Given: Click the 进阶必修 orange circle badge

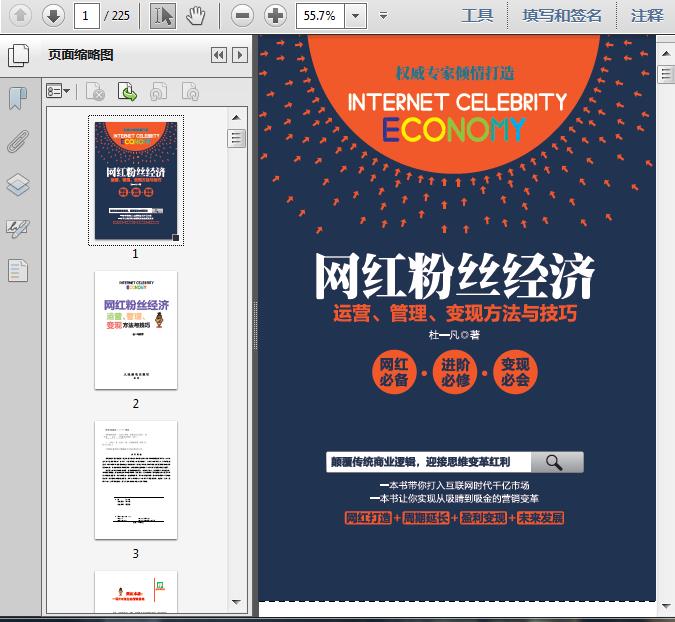Looking at the screenshot, I should tap(455, 373).
